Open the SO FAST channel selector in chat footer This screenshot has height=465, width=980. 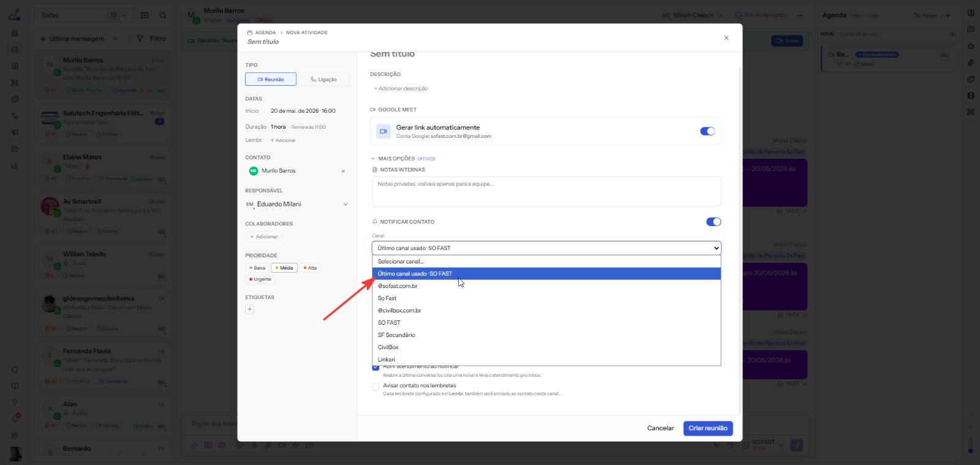pos(764,445)
